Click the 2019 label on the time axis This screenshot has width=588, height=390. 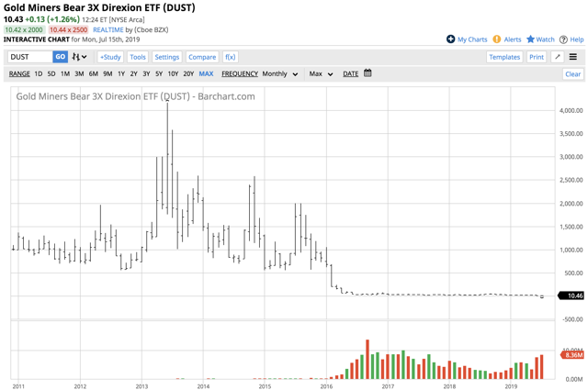point(511,386)
